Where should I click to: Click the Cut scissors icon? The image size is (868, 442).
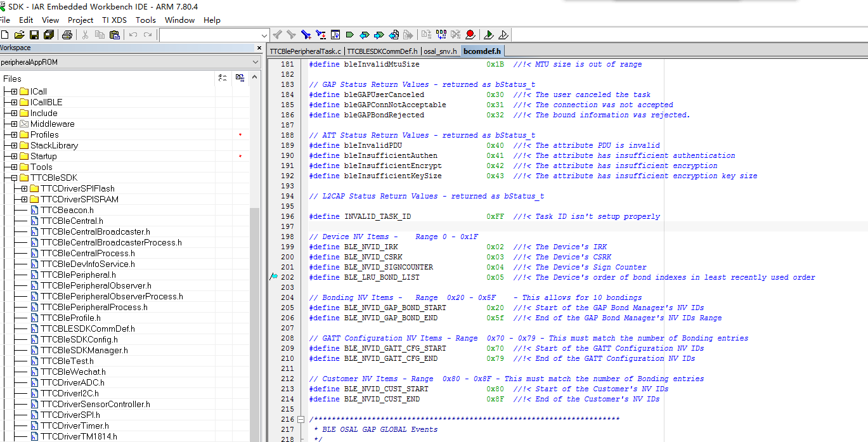(x=85, y=35)
